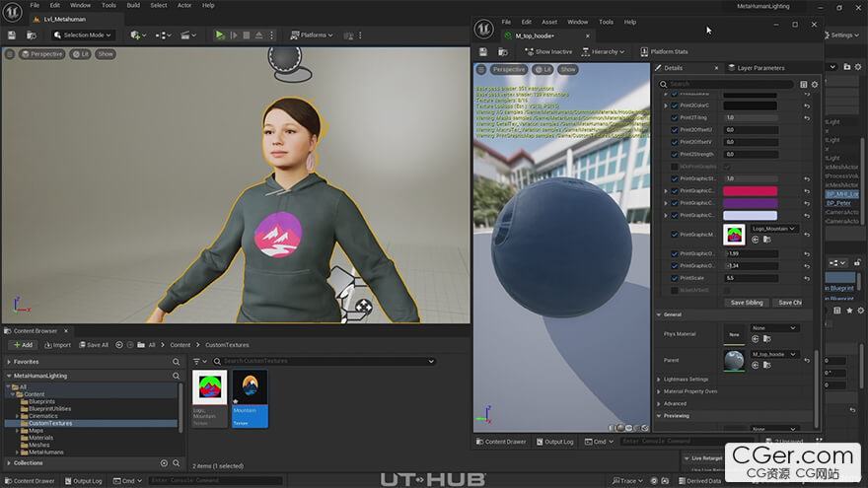This screenshot has width=868, height=488.
Task: Open the Logo_Mountain texture asset dropdown
Action: (773, 229)
